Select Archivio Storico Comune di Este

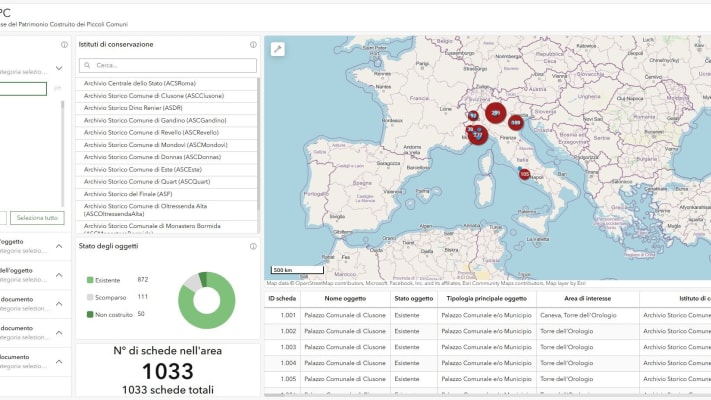click(x=166, y=169)
